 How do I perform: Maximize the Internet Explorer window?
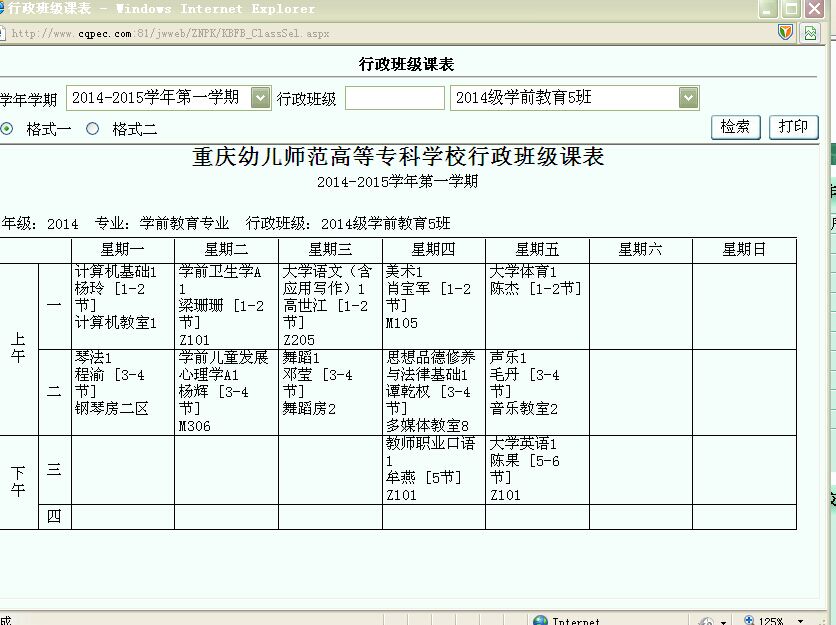[x=791, y=9]
